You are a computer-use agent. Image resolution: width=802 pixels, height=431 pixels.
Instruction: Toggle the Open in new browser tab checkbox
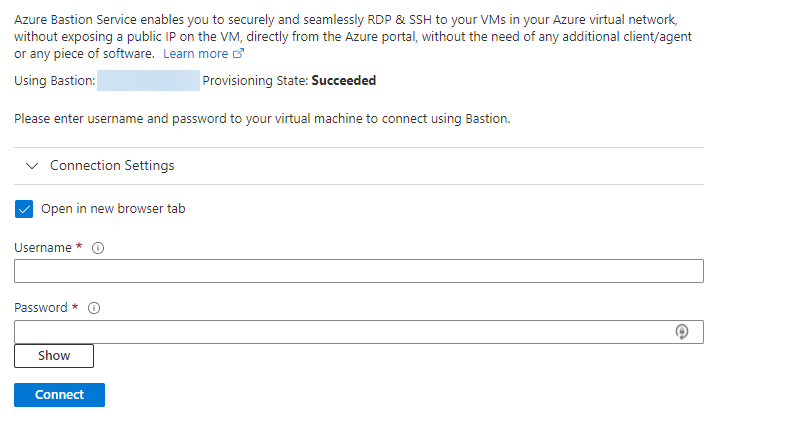coord(24,209)
